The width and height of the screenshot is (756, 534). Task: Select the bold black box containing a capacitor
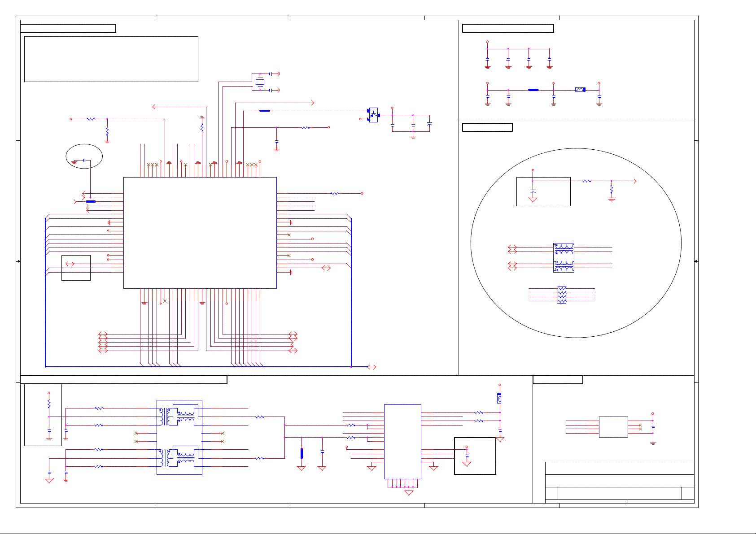point(475,456)
